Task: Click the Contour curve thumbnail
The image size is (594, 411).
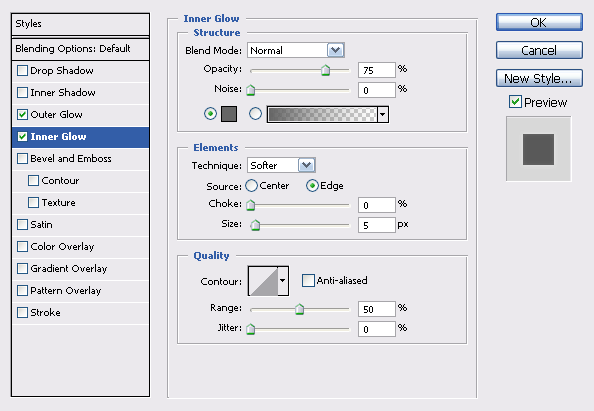Action: (x=263, y=281)
